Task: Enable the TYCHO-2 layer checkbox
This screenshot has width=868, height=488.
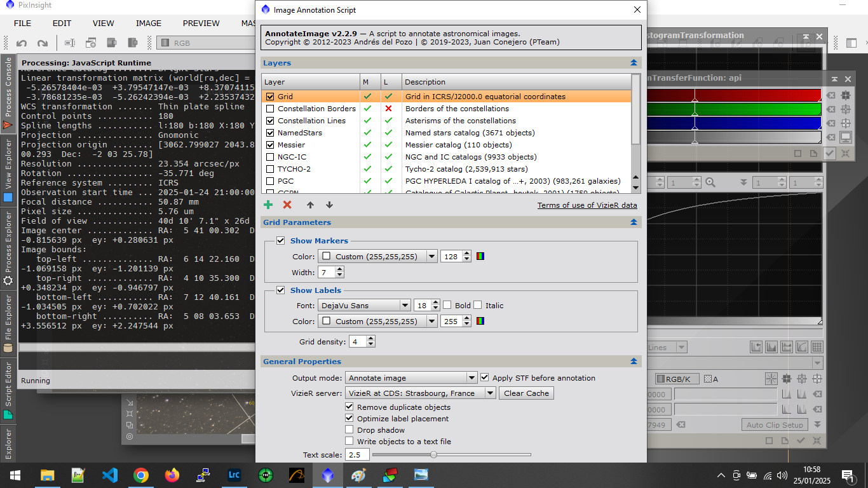Action: point(271,169)
